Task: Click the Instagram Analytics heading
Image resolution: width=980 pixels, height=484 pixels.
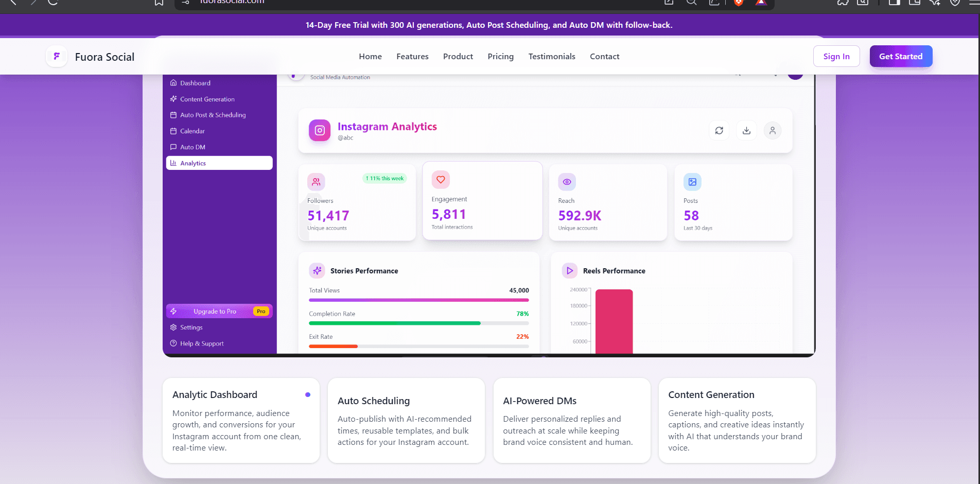Action: click(x=387, y=127)
